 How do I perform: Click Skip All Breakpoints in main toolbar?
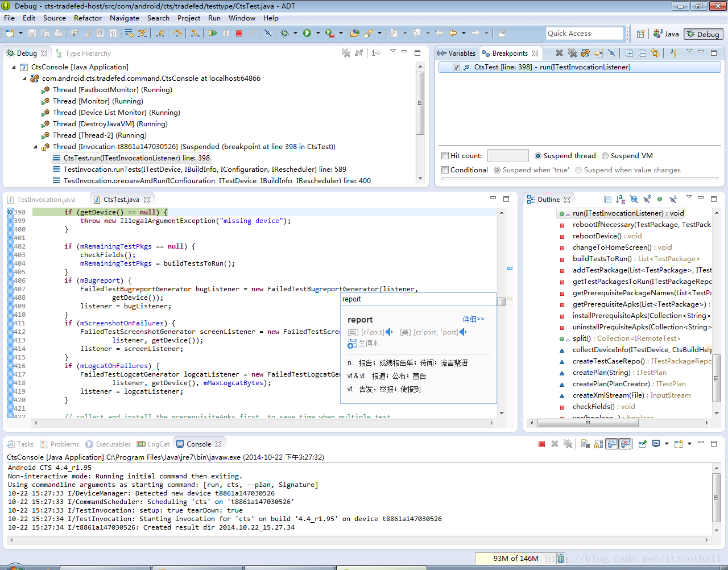click(268, 34)
